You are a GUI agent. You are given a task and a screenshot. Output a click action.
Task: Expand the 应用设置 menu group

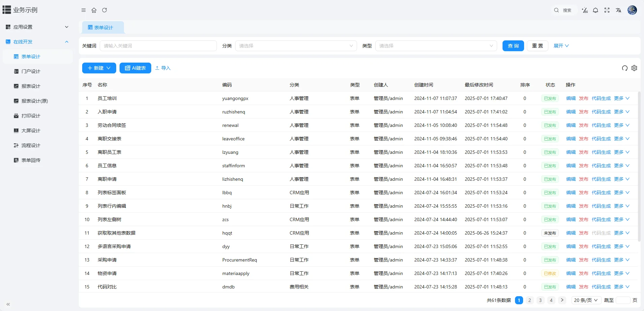coord(38,27)
